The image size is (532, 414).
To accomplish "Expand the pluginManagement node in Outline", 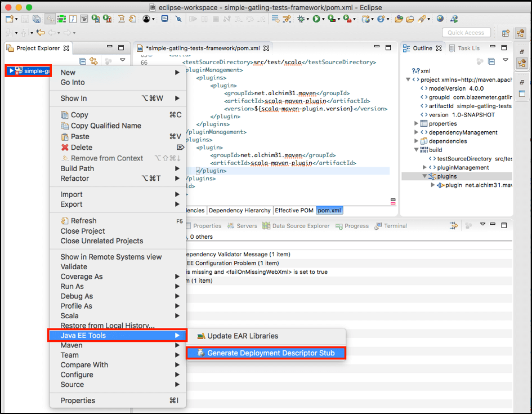I will pyautogui.click(x=424, y=168).
